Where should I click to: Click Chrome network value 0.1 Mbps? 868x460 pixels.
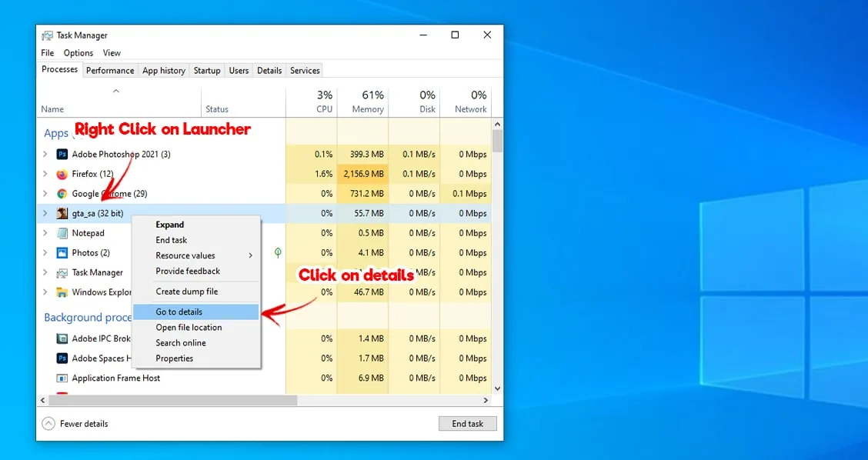point(469,194)
